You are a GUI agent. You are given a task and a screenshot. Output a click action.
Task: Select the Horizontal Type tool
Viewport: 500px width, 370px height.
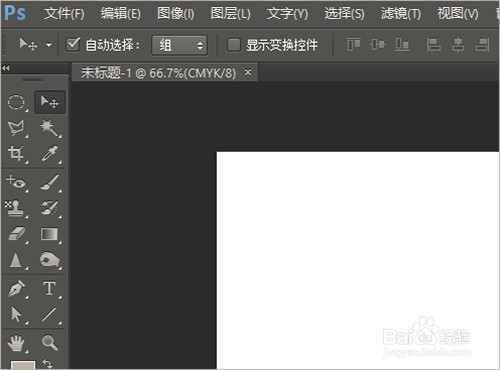pos(49,288)
